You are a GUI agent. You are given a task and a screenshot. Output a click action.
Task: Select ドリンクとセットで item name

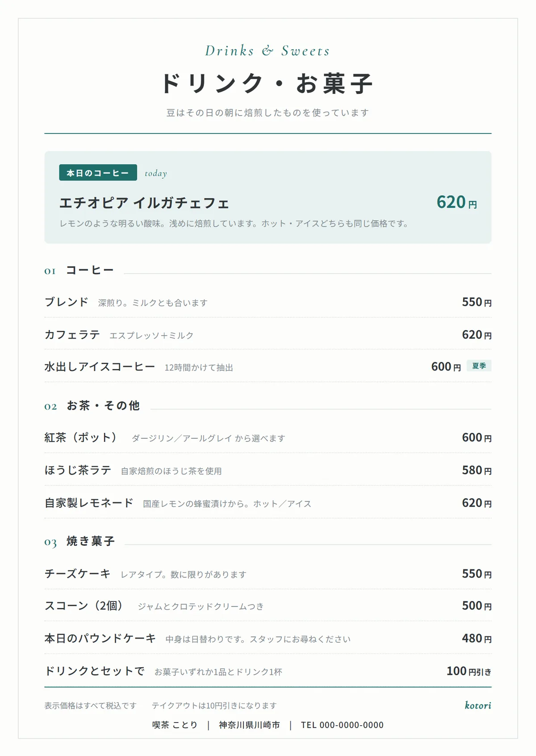pos(95,671)
